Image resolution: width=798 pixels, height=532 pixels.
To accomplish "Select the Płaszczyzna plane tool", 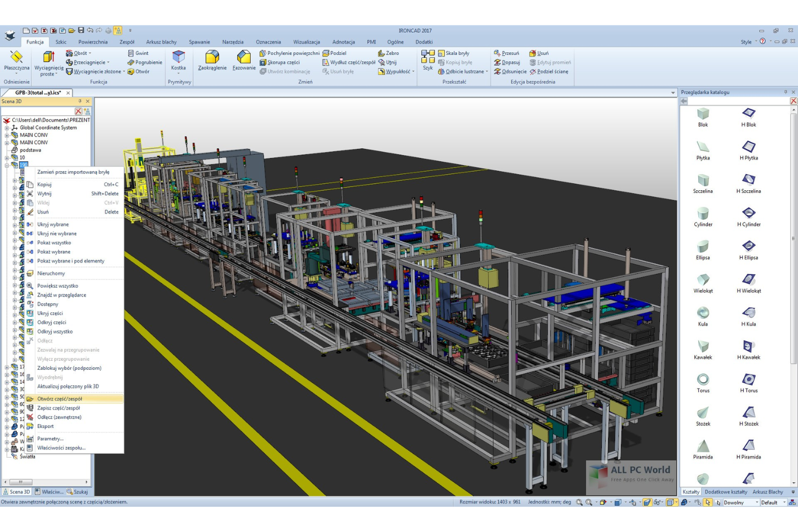I will tap(16, 61).
